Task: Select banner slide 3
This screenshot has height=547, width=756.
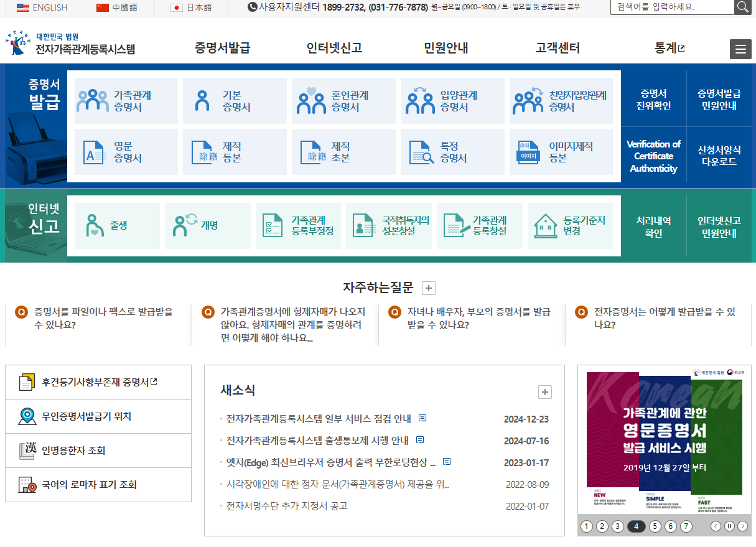Action: point(618,526)
